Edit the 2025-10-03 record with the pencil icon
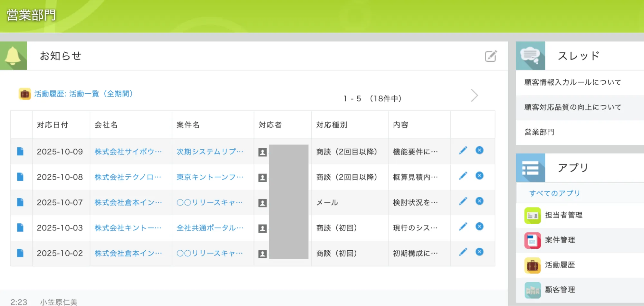 463,227
